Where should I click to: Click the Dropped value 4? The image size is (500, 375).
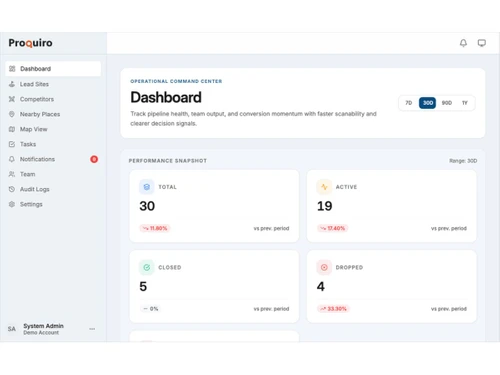(321, 287)
